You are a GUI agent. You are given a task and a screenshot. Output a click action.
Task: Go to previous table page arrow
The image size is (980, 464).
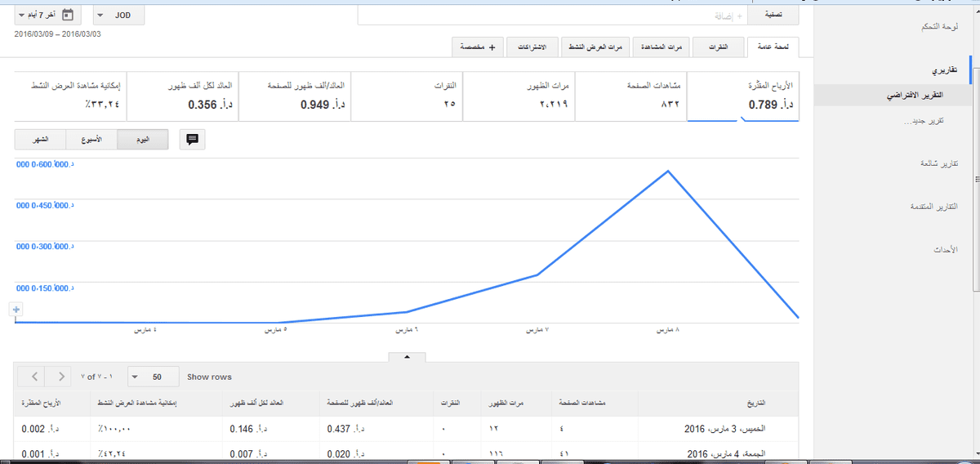pyautogui.click(x=34, y=377)
